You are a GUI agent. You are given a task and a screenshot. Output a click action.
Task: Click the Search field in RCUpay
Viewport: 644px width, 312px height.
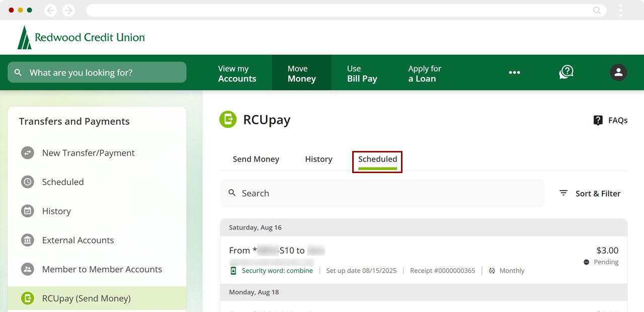click(x=382, y=193)
